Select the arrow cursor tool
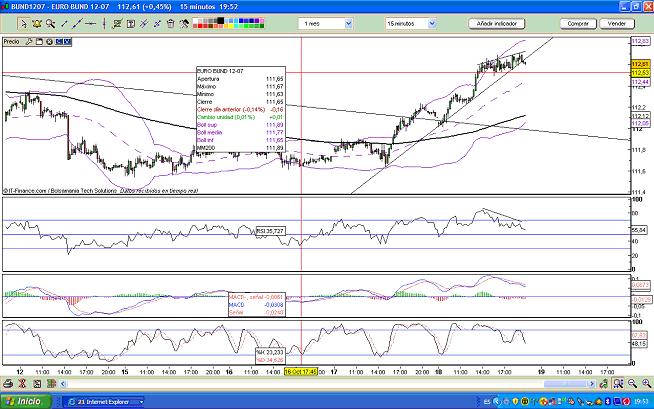This screenshot has height=409, width=654. point(23,24)
